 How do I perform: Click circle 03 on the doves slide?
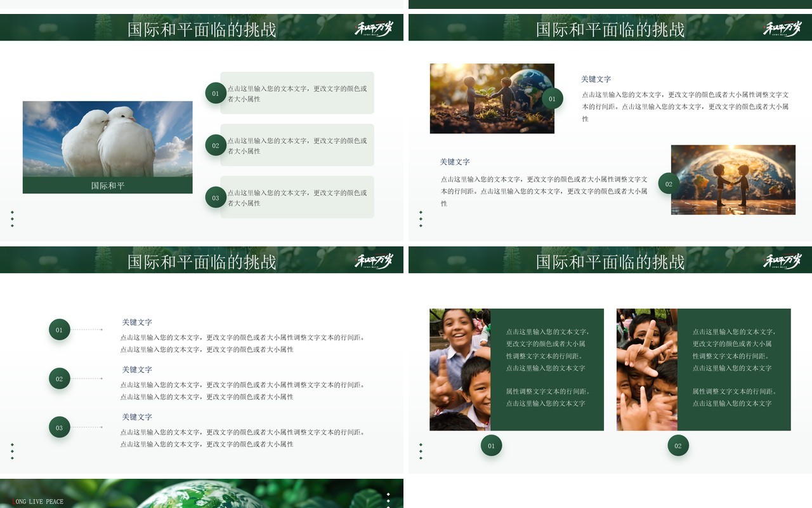216,197
